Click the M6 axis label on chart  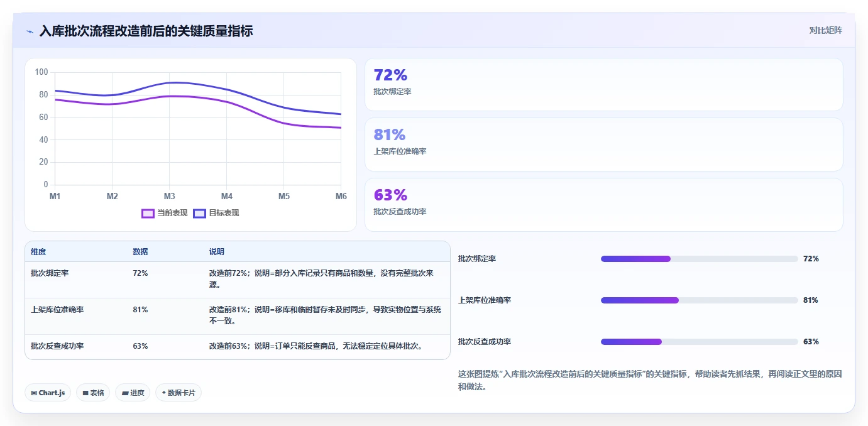tap(341, 197)
